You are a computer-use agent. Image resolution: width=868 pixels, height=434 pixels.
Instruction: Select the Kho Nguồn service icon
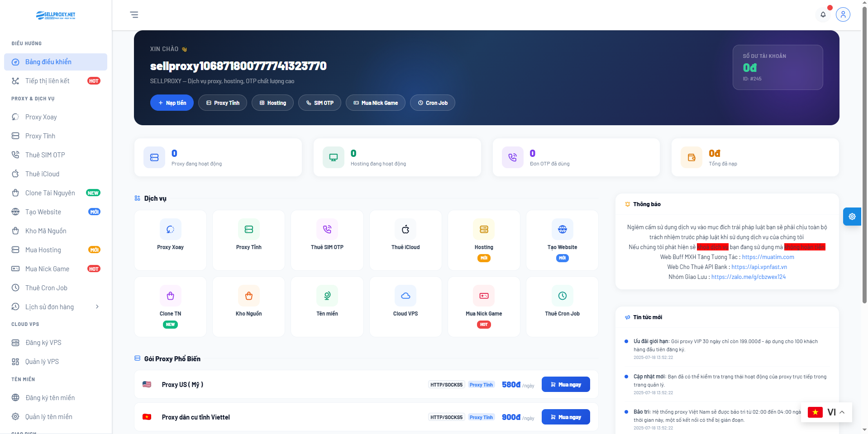point(248,296)
